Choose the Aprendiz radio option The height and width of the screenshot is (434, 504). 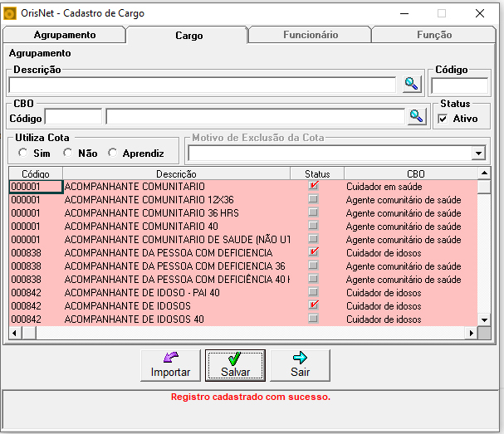click(112, 153)
